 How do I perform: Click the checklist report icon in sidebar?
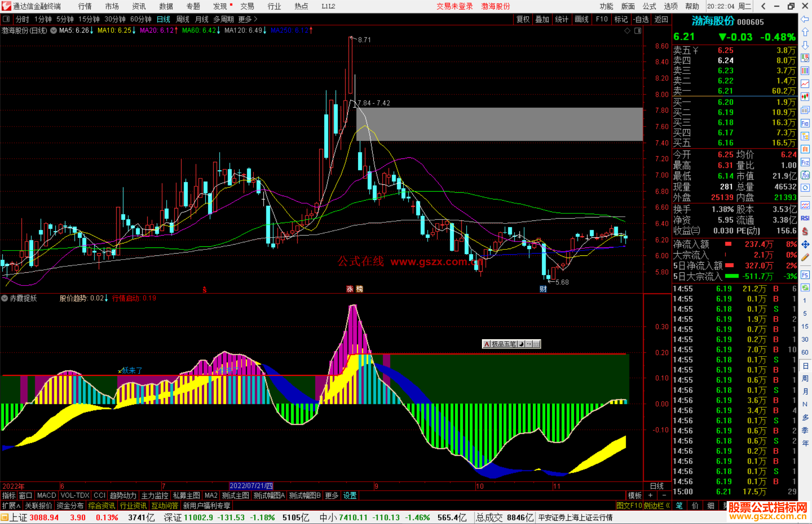(805, 58)
